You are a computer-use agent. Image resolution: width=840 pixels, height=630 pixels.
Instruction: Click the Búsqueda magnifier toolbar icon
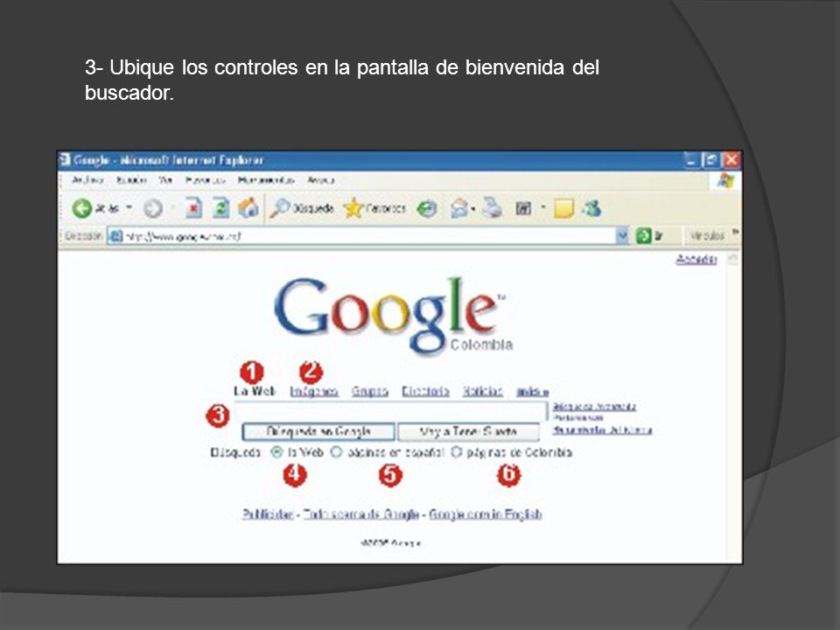point(279,208)
